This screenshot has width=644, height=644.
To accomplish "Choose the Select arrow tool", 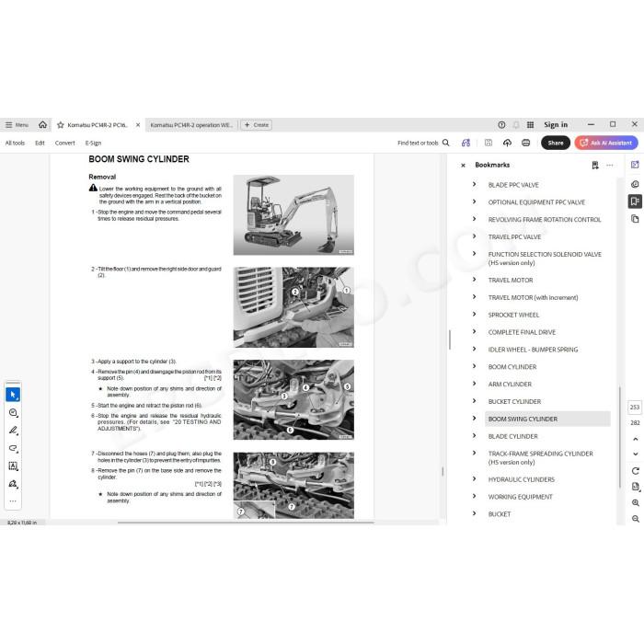I will coord(13,395).
